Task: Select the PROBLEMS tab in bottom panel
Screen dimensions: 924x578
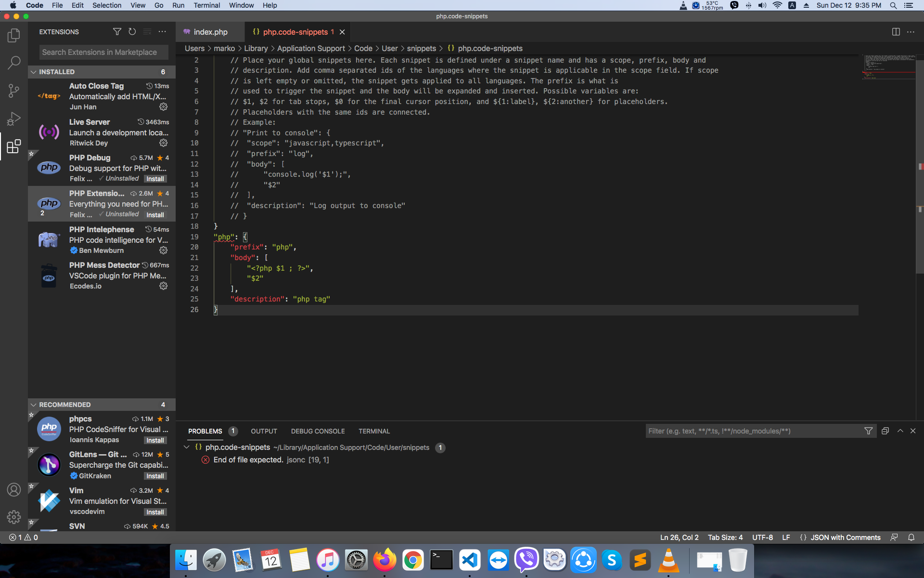Action: click(x=205, y=430)
